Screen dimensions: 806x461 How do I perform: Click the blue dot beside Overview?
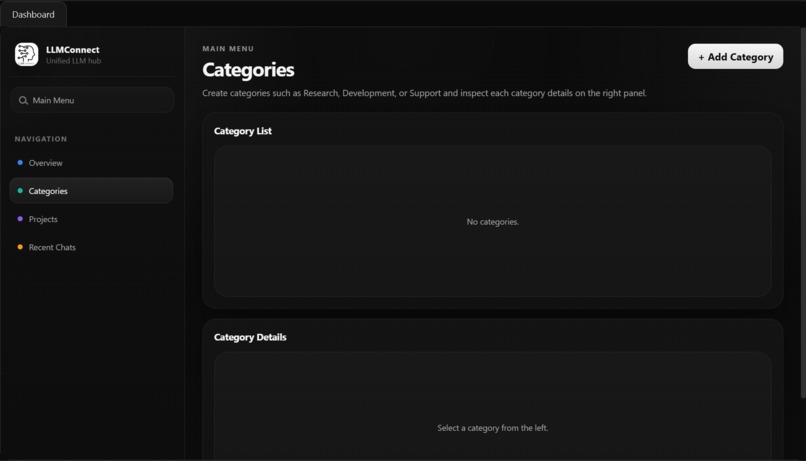20,162
